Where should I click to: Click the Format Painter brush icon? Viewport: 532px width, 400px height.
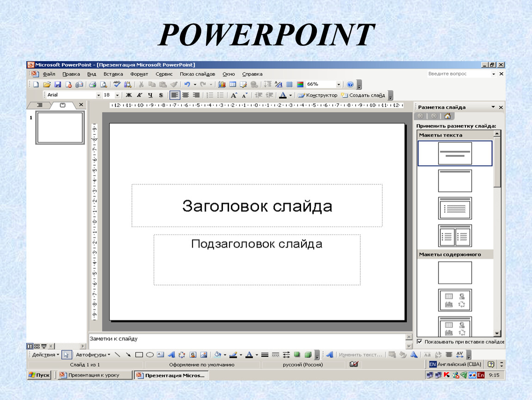(174, 85)
